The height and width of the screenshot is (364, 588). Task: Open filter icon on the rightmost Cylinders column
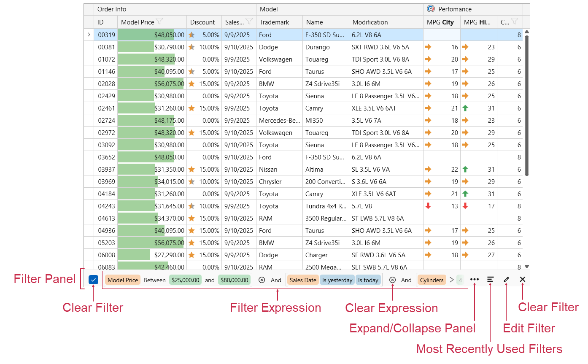coord(514,21)
